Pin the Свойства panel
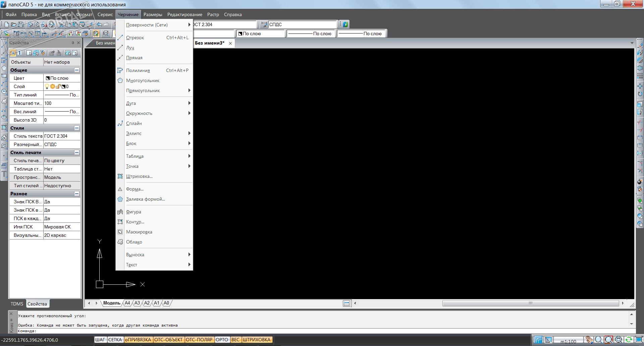 [x=73, y=43]
